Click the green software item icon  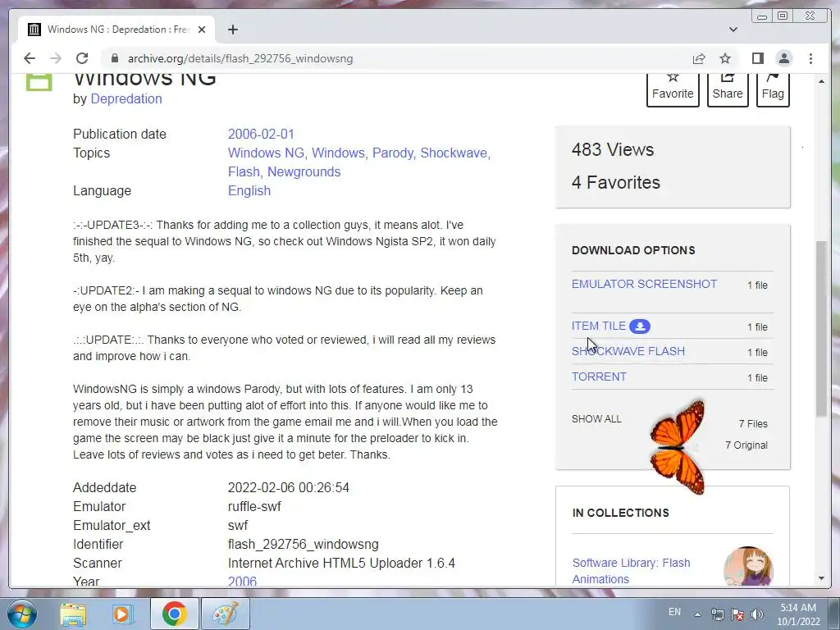coord(39,82)
